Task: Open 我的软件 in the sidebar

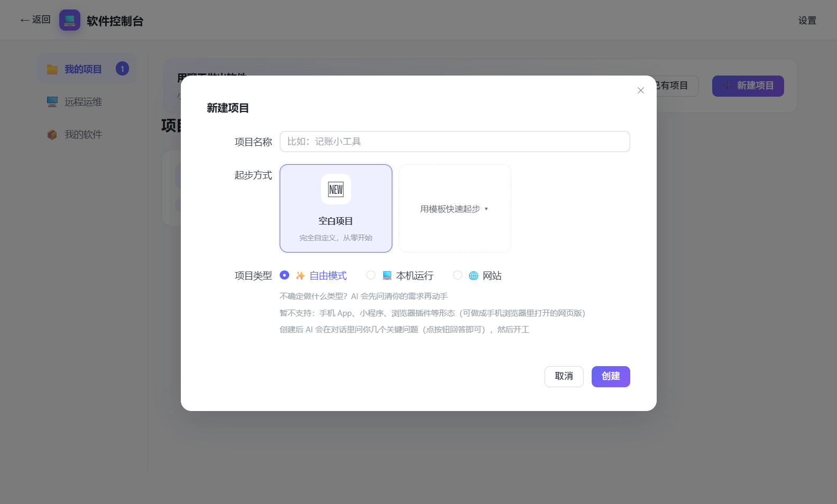Action: coord(87,134)
